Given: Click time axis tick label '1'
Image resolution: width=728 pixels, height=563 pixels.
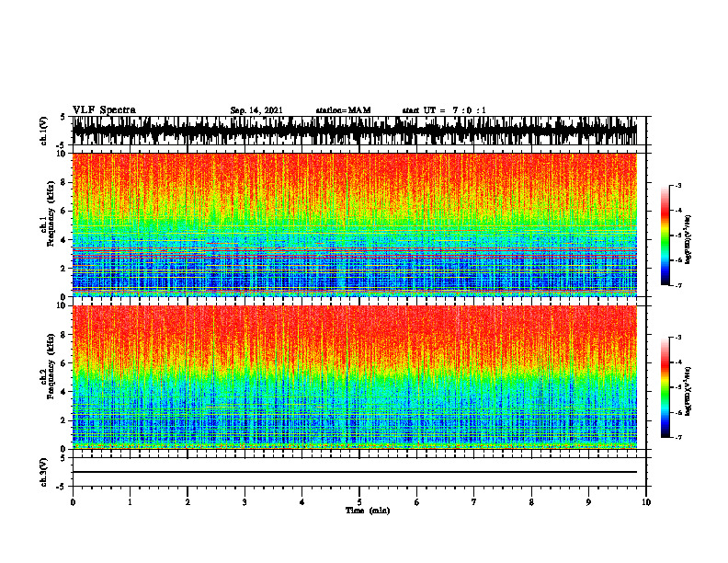Looking at the screenshot, I should [130, 502].
